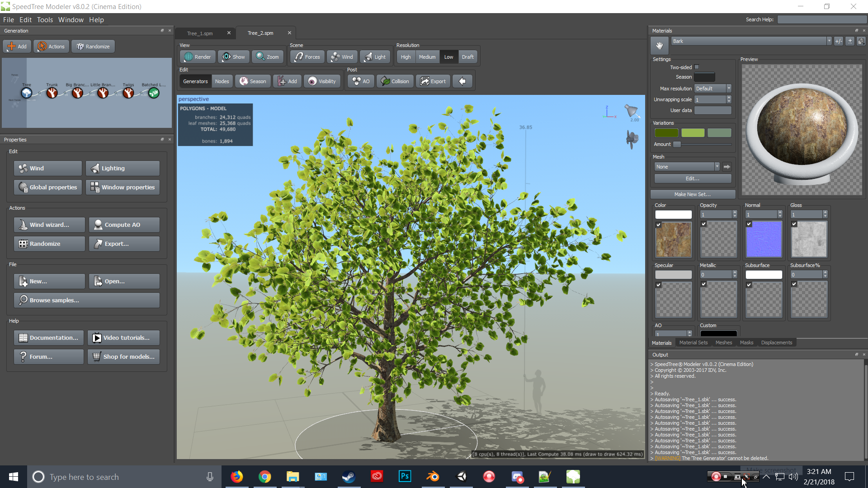Viewport: 868px width, 488px height.
Task: Click the Collision post tool
Action: tap(395, 81)
